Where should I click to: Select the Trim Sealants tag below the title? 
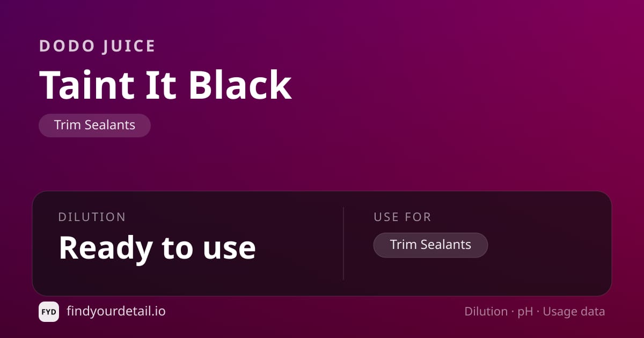(x=94, y=126)
